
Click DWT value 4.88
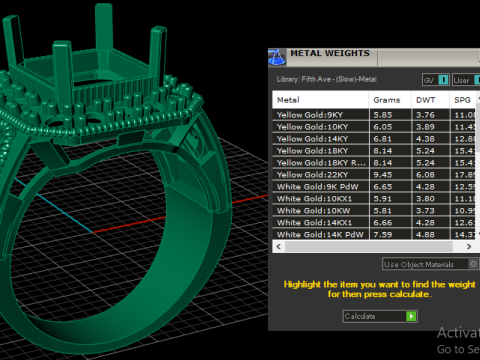(425, 235)
